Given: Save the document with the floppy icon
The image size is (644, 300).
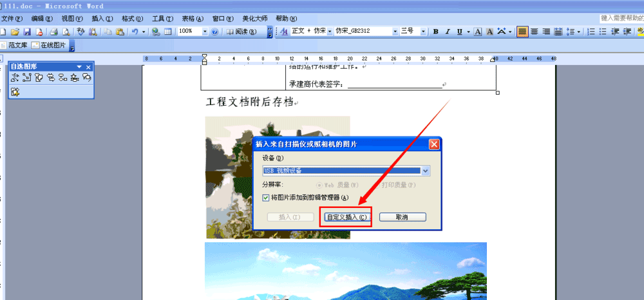Looking at the screenshot, I should [26, 32].
